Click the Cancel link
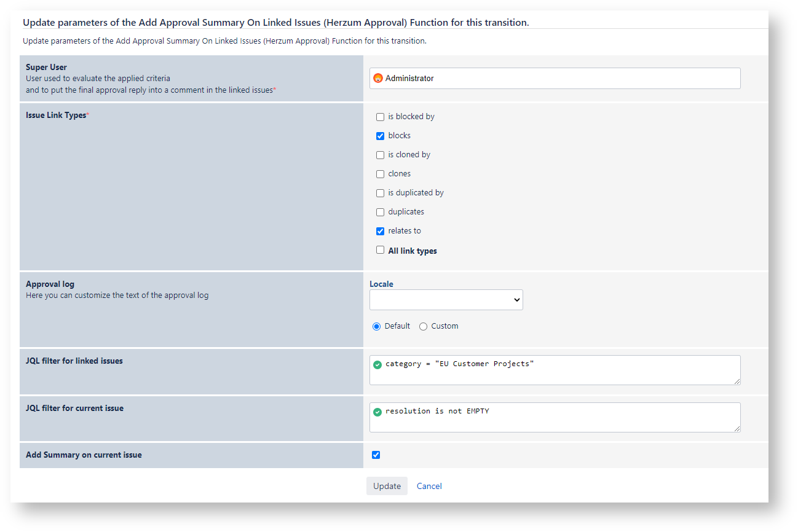This screenshot has height=532, width=798. pyautogui.click(x=429, y=486)
